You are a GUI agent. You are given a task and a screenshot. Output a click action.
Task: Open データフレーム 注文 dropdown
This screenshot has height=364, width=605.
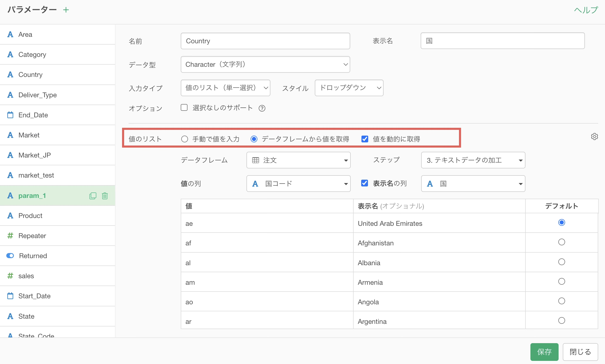[298, 160]
